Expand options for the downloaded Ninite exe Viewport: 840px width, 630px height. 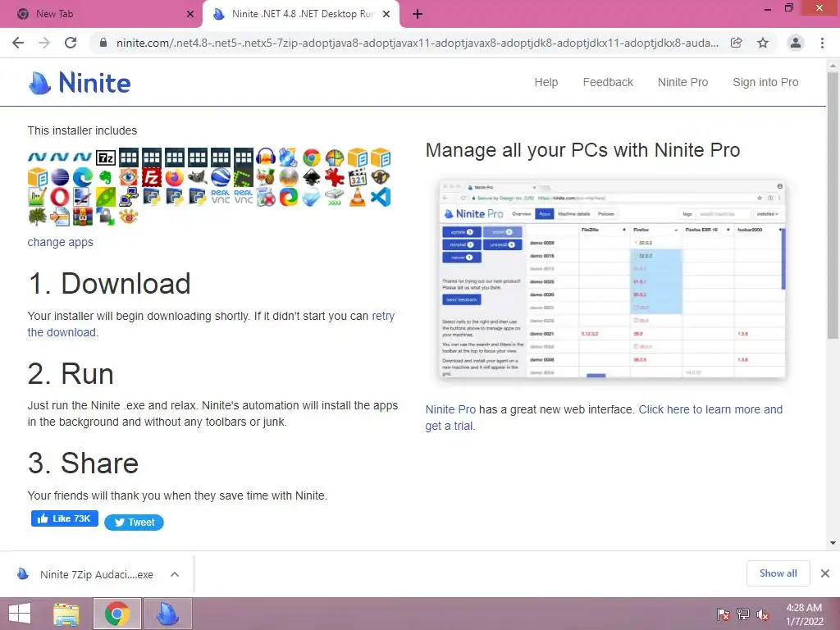coord(175,574)
